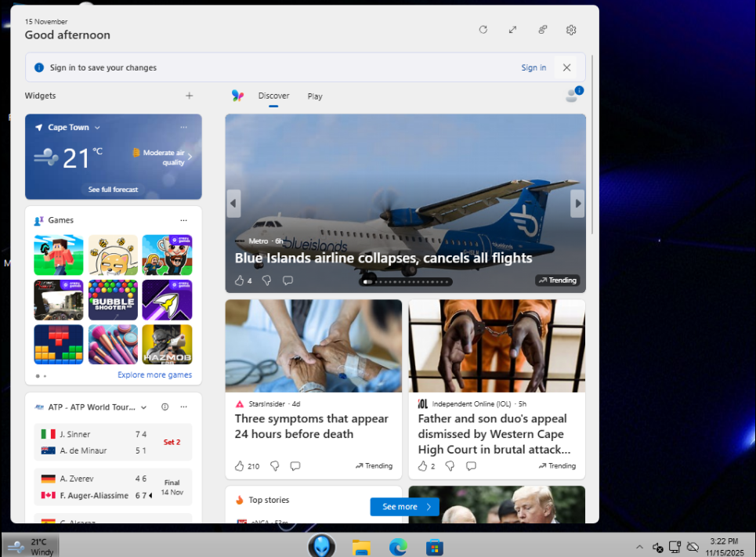Open Zverev vs Auger-Aliassime match result
The height and width of the screenshot is (557, 756).
pyautogui.click(x=113, y=487)
